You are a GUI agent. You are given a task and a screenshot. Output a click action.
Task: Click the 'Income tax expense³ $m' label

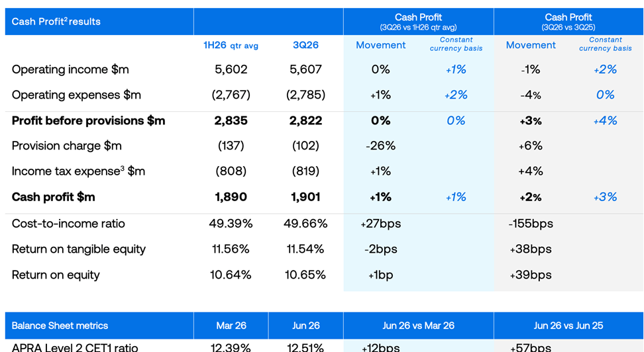78,171
